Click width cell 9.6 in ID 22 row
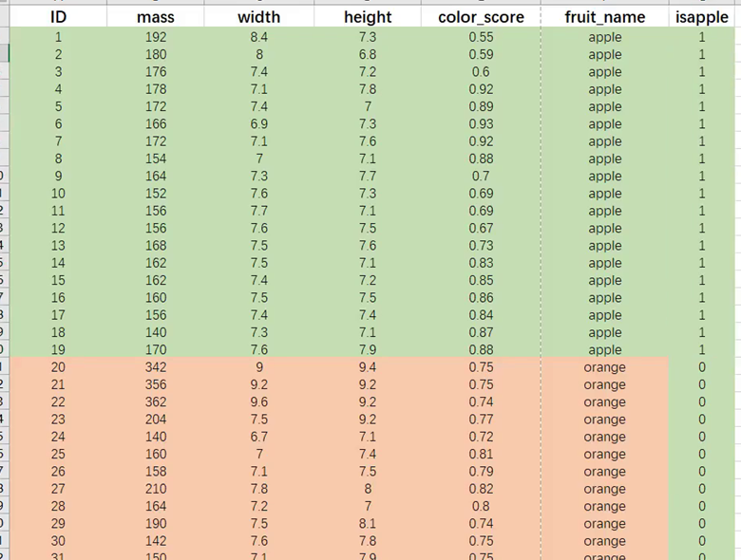 (x=259, y=401)
